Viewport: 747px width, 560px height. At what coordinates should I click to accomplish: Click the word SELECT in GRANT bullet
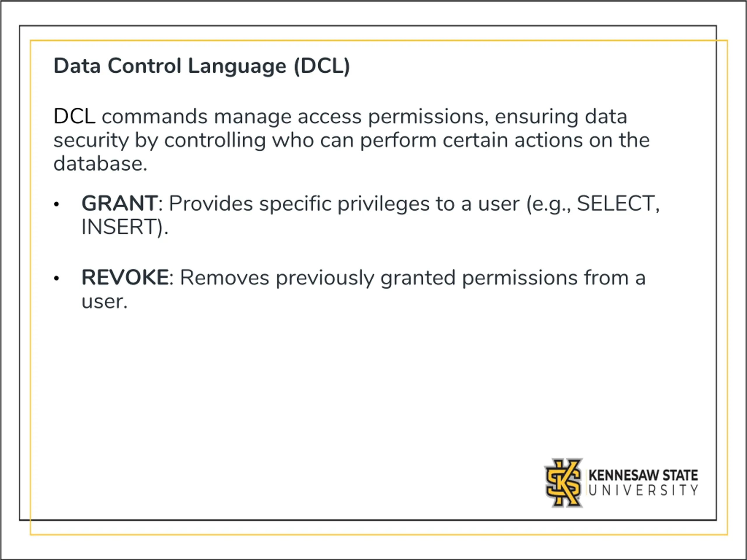click(616, 203)
